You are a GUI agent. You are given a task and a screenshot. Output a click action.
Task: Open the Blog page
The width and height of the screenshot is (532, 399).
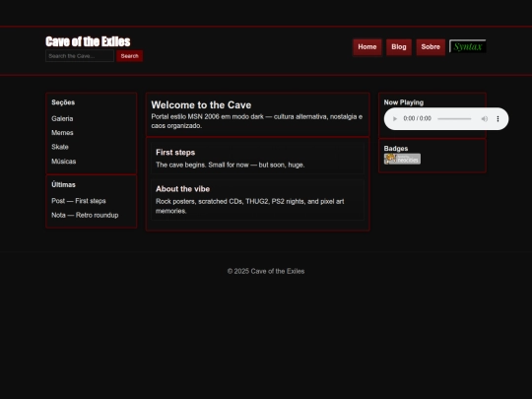pos(399,47)
